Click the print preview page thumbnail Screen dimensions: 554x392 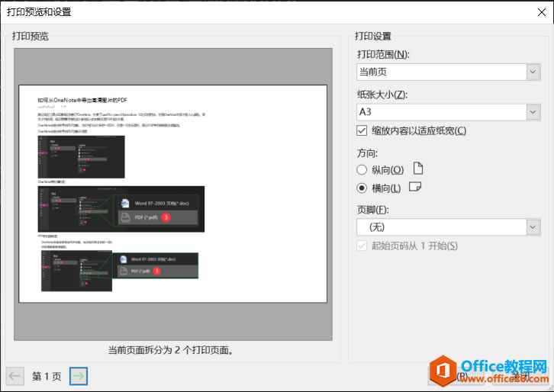(172, 194)
